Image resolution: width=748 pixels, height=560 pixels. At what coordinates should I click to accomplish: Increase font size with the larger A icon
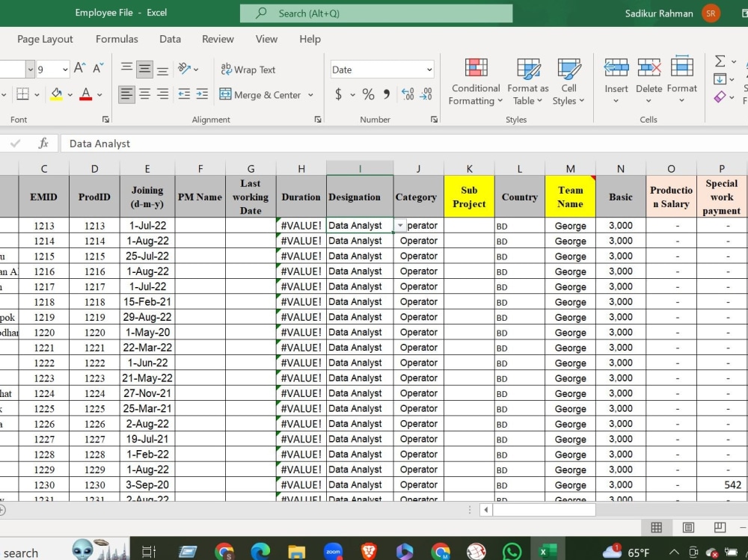80,69
